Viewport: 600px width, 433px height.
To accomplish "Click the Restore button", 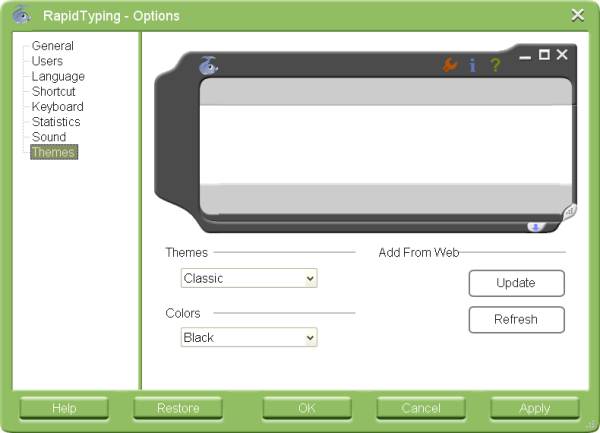I will (x=178, y=408).
